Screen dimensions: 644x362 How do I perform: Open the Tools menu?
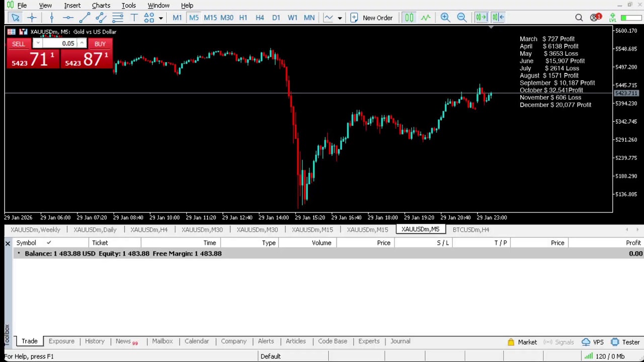[x=129, y=6]
